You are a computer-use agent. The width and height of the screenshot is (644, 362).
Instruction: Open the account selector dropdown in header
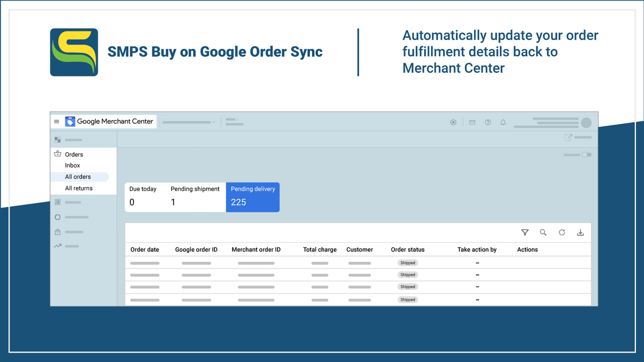point(189,122)
